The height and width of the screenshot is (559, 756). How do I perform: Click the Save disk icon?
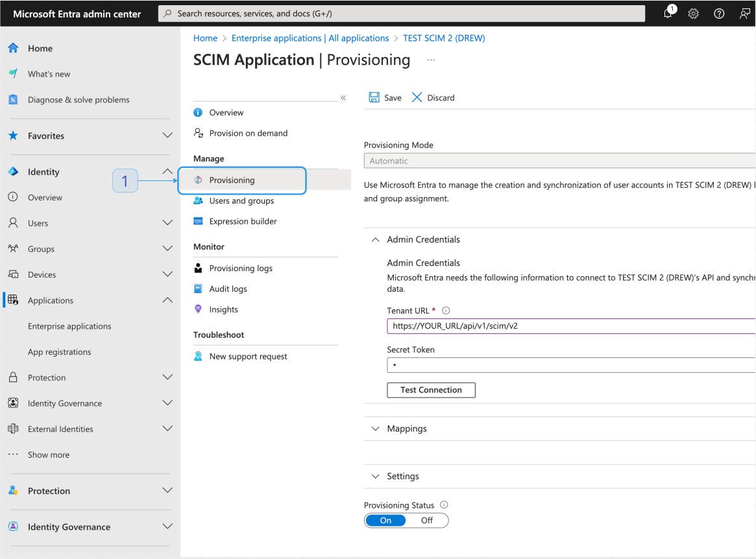(x=374, y=97)
